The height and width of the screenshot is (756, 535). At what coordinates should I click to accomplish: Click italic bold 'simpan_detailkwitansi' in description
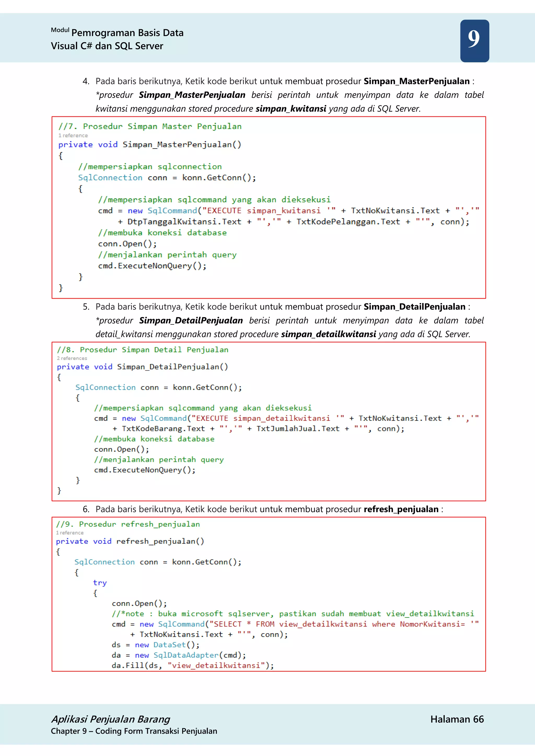pyautogui.click(x=328, y=334)
